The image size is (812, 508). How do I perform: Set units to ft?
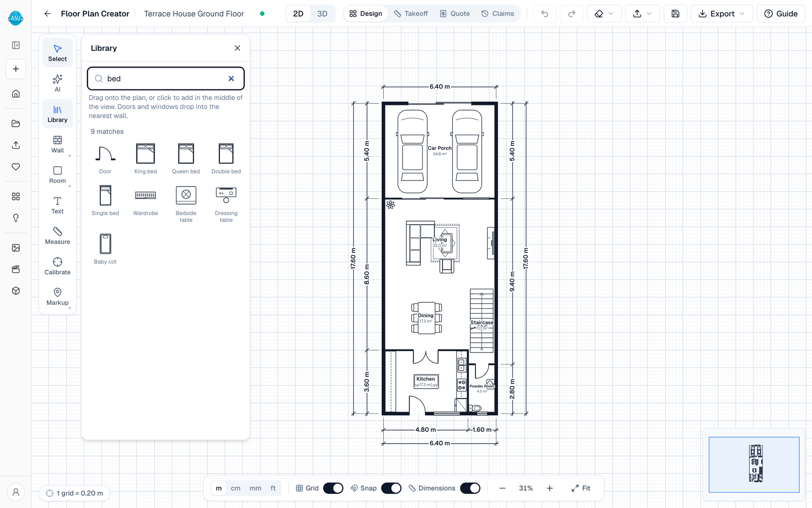[273, 488]
